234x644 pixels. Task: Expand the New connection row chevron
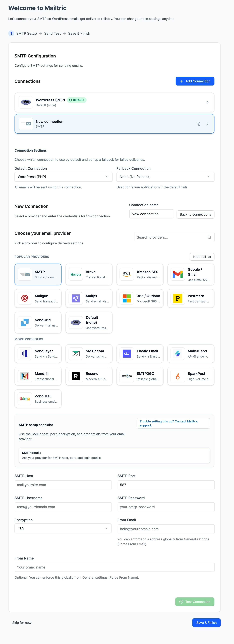point(207,124)
